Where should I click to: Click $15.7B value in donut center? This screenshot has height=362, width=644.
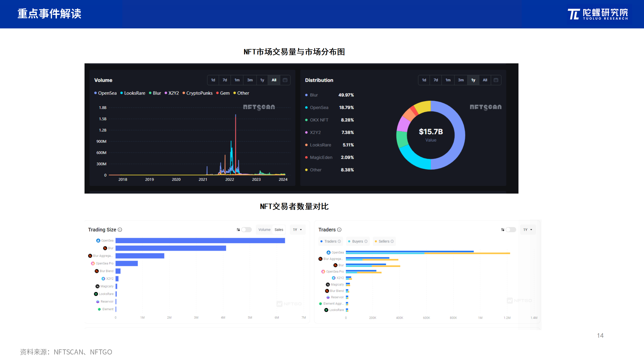431,132
